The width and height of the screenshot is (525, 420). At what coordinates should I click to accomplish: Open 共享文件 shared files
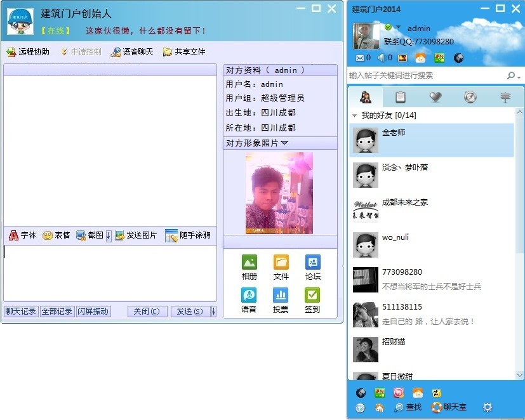(x=184, y=52)
